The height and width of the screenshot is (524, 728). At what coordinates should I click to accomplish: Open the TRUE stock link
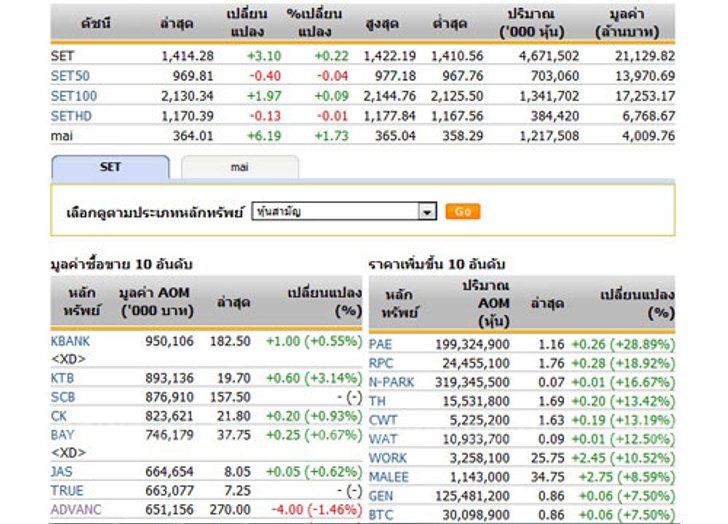[x=67, y=491]
